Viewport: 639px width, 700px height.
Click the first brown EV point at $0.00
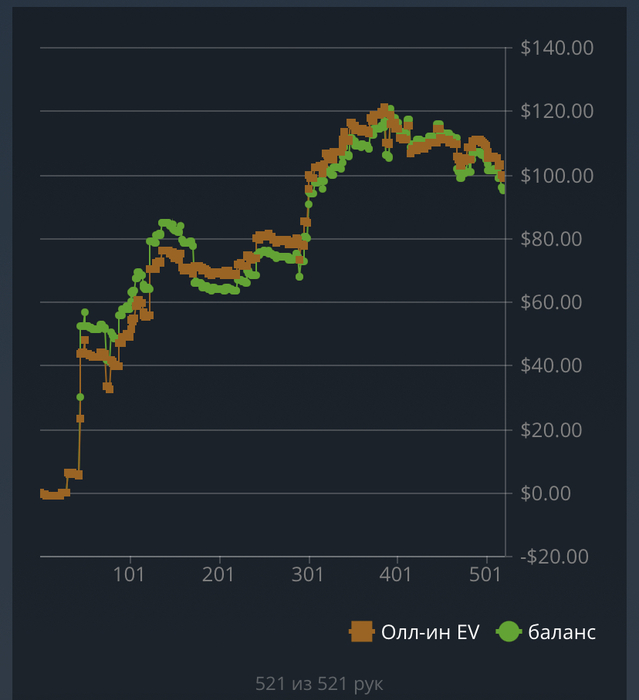click(x=44, y=493)
